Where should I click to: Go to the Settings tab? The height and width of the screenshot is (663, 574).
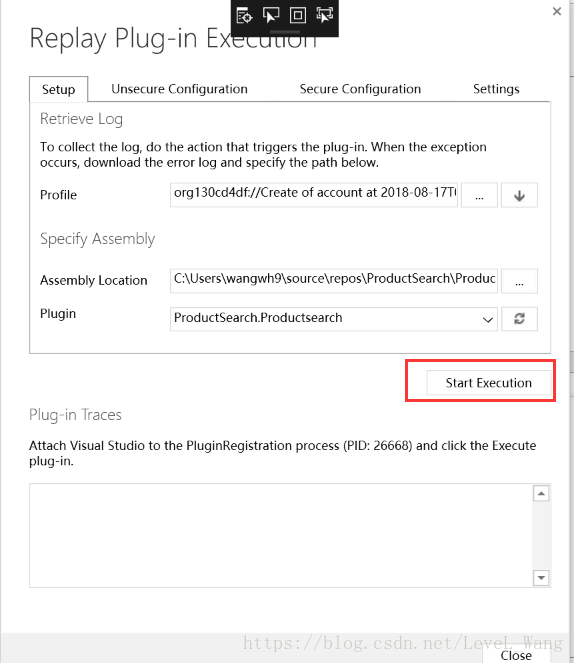(496, 89)
